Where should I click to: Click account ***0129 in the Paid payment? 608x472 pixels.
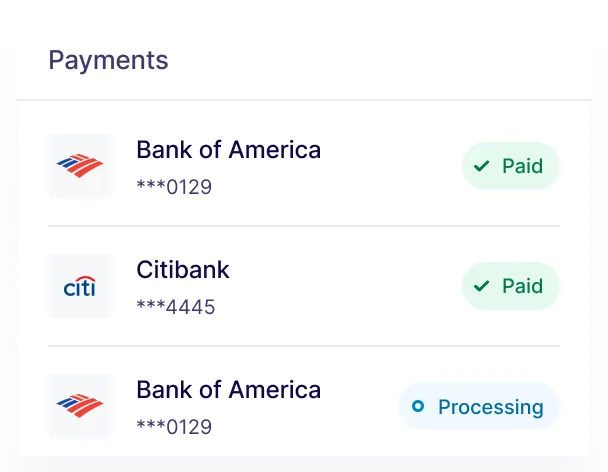click(x=174, y=187)
